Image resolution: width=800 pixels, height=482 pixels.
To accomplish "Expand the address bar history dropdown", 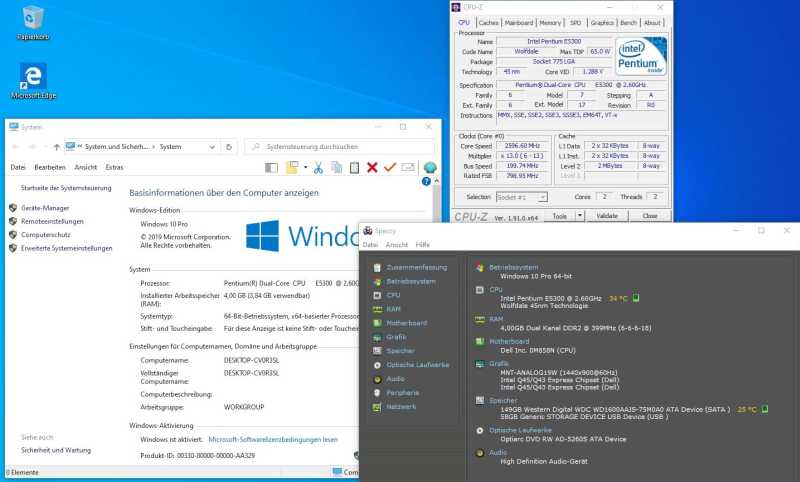I will click(213, 146).
